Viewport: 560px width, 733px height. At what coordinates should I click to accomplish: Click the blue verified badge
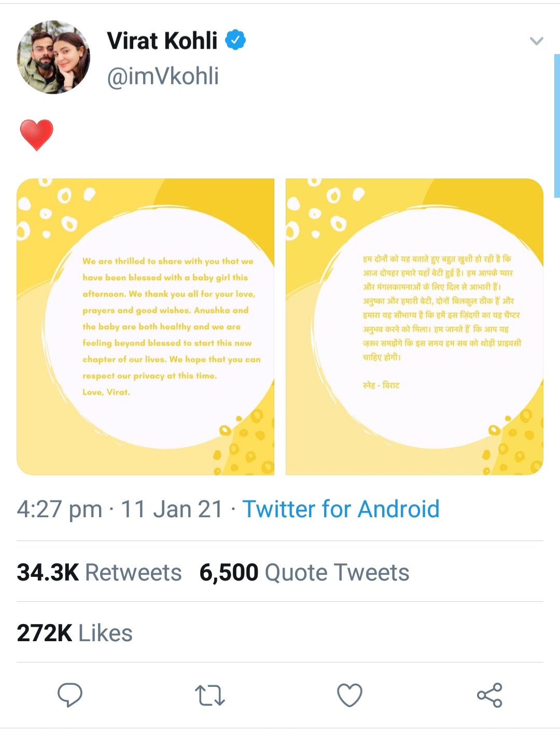pos(235,40)
